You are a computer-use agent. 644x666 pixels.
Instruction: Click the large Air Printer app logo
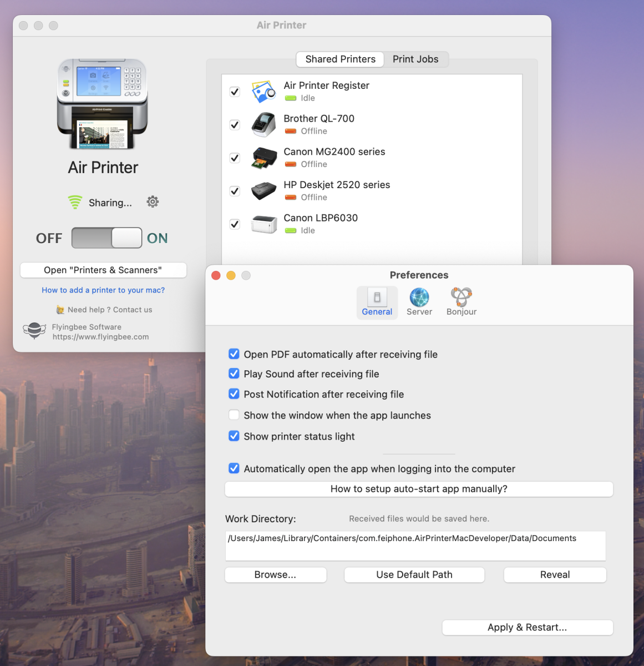[x=103, y=104]
